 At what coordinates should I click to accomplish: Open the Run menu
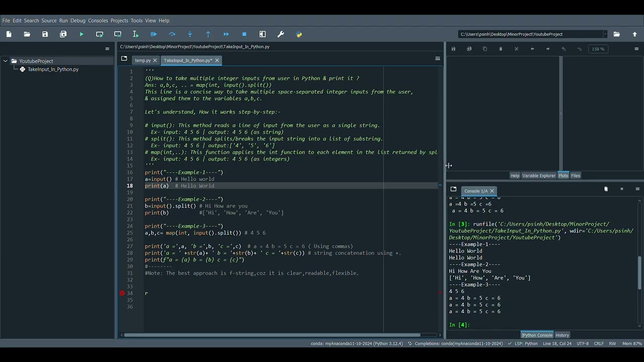63,21
